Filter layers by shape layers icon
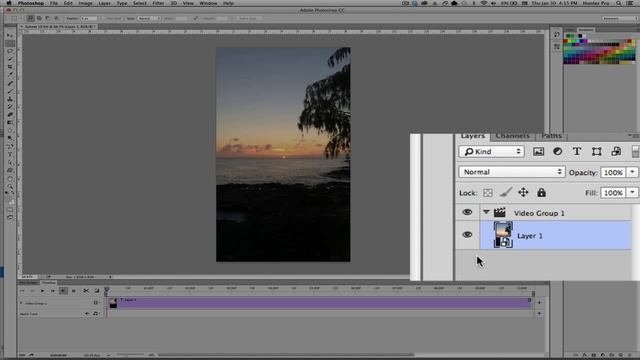Screen dimensions: 640x360 (597, 151)
